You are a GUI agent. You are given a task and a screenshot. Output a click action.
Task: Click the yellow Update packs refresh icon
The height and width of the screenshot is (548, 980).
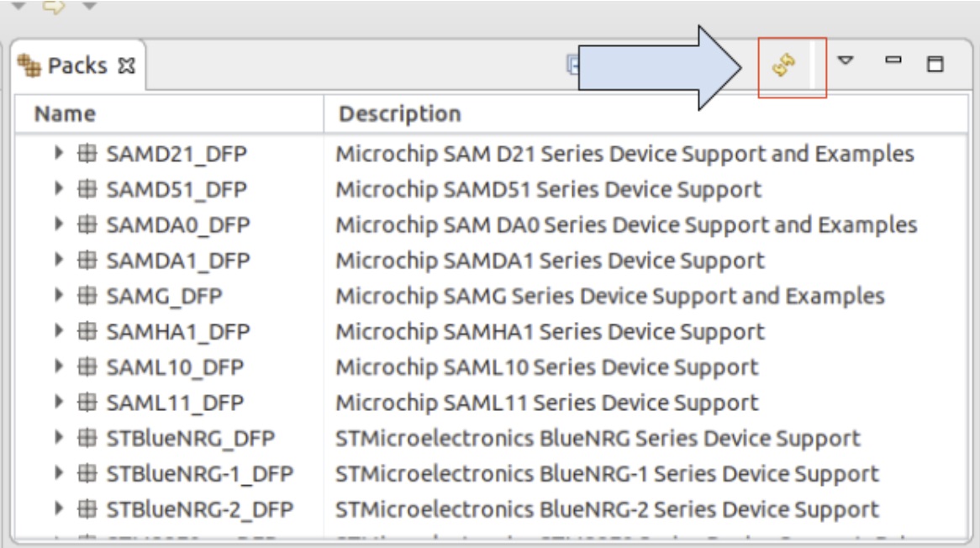[x=784, y=66]
